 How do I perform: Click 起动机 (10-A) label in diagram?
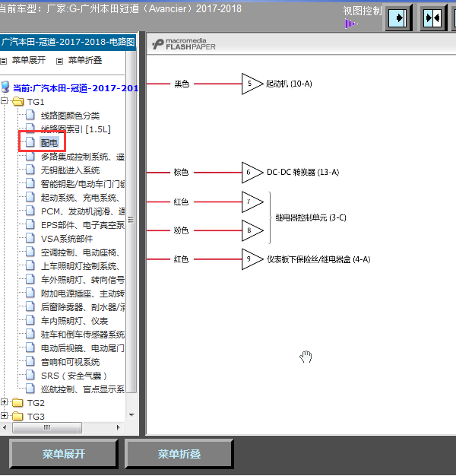tap(289, 84)
